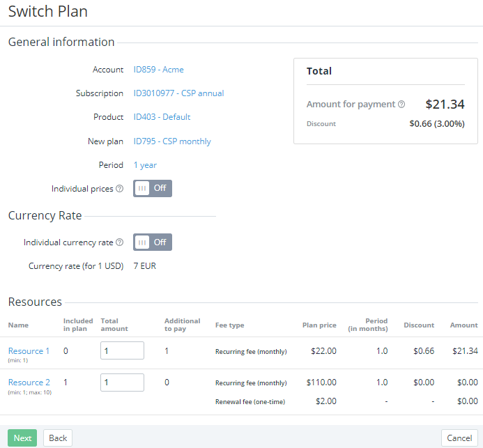
Task: Open subscription ID3010977 - CSP annual
Action: click(x=178, y=93)
